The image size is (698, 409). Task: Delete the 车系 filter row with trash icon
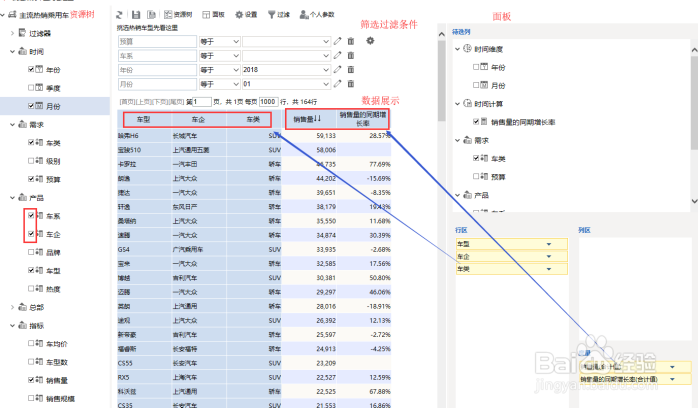(351, 56)
